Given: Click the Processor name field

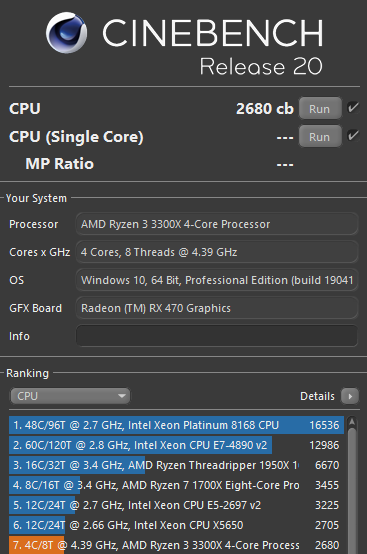Looking at the screenshot, I should click(x=217, y=224).
